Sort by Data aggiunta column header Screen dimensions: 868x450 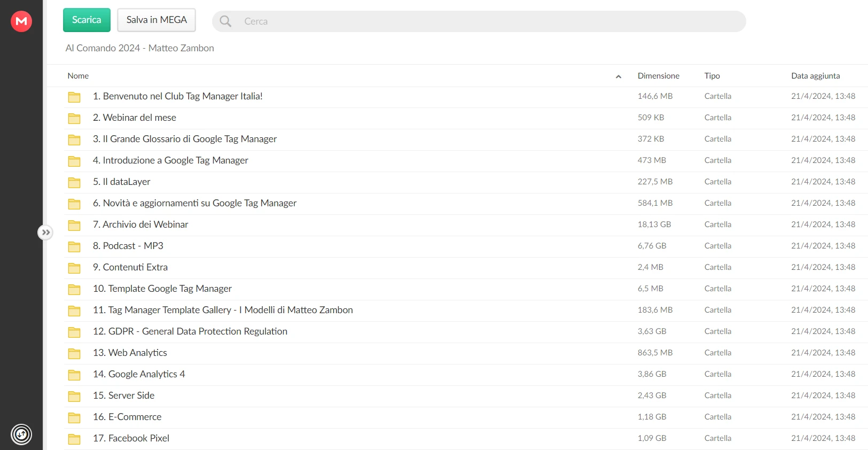tap(816, 76)
